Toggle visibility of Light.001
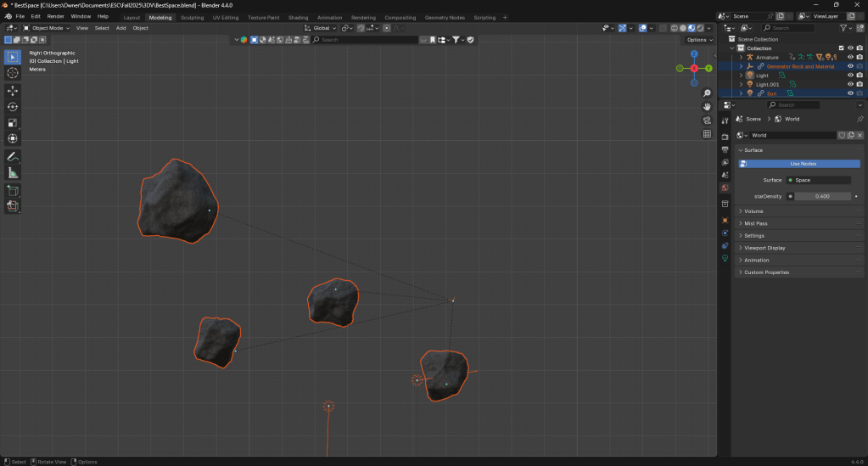The width and height of the screenshot is (868, 466). [850, 84]
